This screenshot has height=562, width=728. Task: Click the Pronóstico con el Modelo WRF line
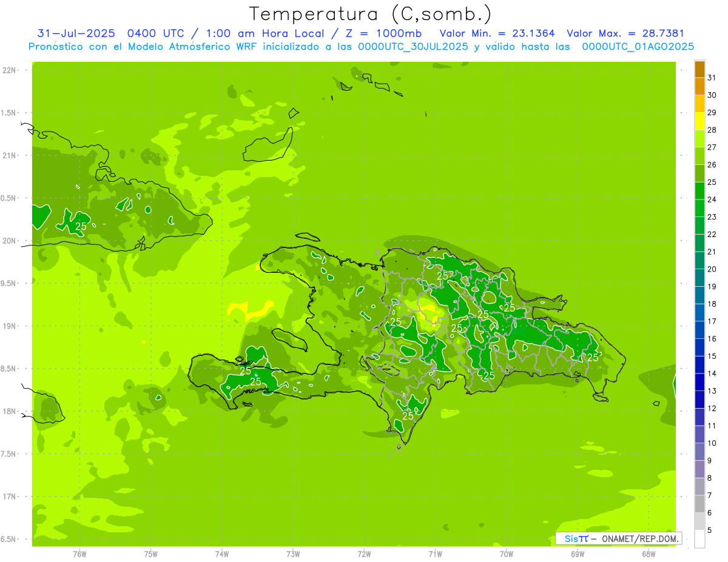[361, 47]
